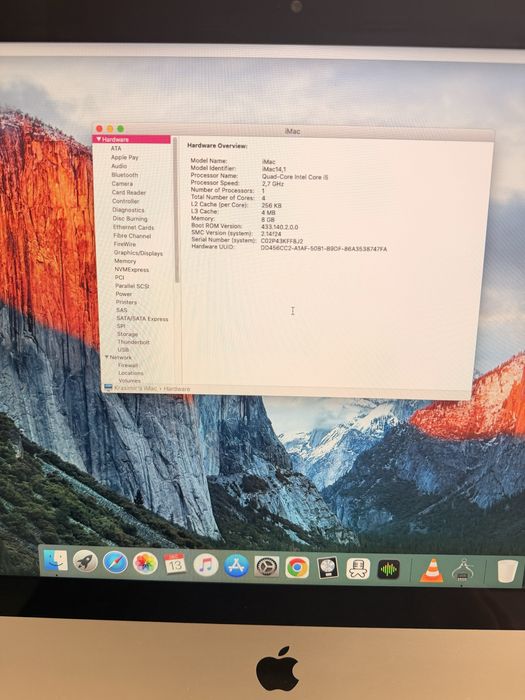The image size is (525, 700).
Task: Select SATA/SATA Express in the sidebar
Action: click(142, 319)
